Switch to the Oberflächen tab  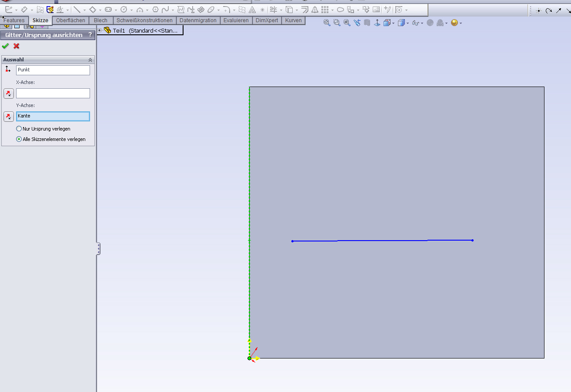[x=70, y=20]
